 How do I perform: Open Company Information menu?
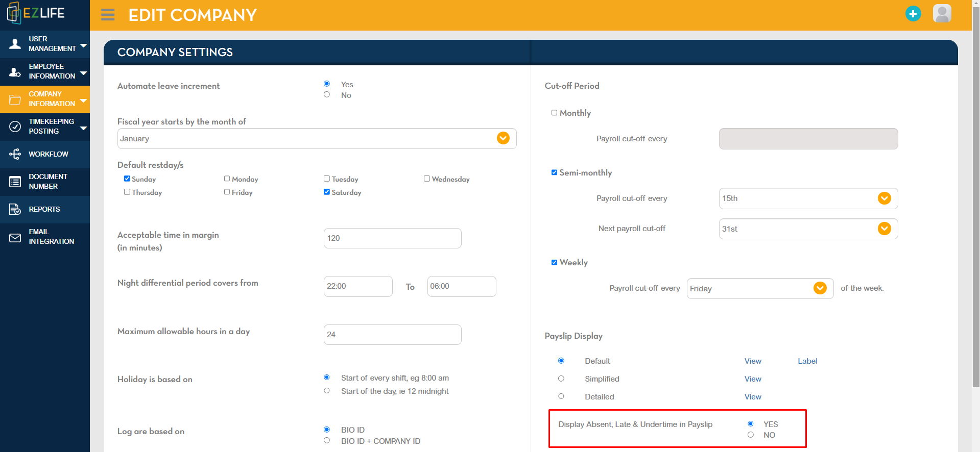click(x=45, y=99)
